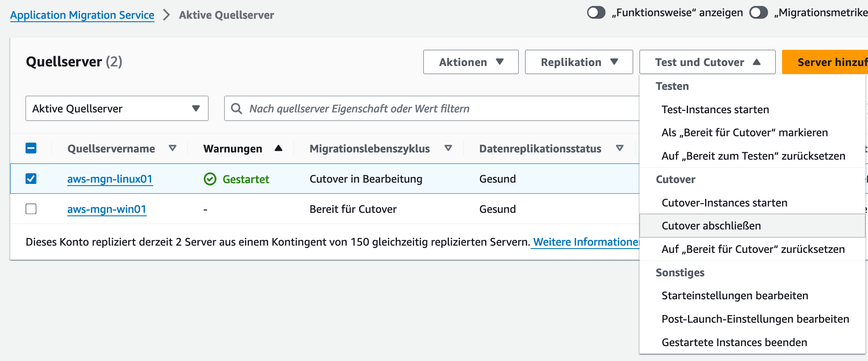Open the aws-mgn-linux01 server link

[110, 179]
